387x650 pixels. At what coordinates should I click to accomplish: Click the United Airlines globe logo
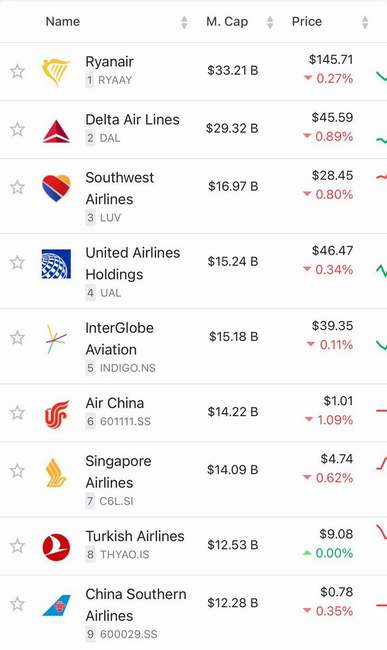56,264
